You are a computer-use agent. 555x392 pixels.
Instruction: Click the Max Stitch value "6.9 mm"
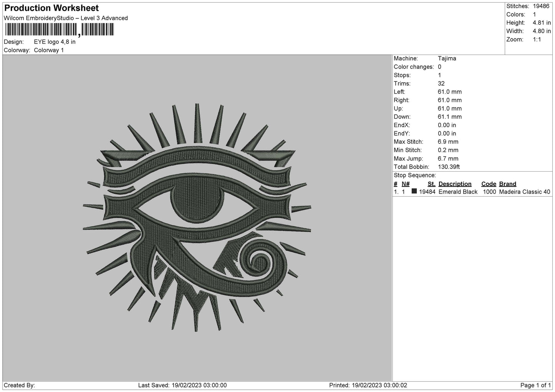tap(448, 142)
